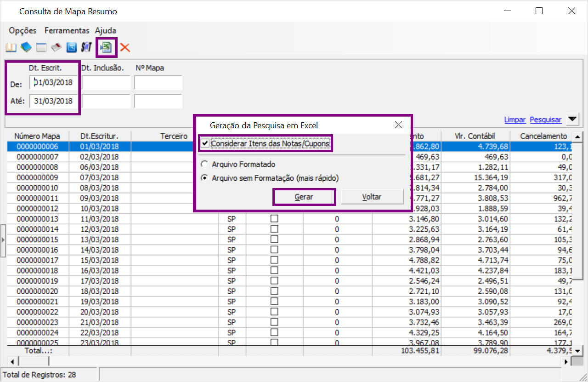Click the blank window toolbar icon
Screen dimensions: 588x382
tap(41, 47)
